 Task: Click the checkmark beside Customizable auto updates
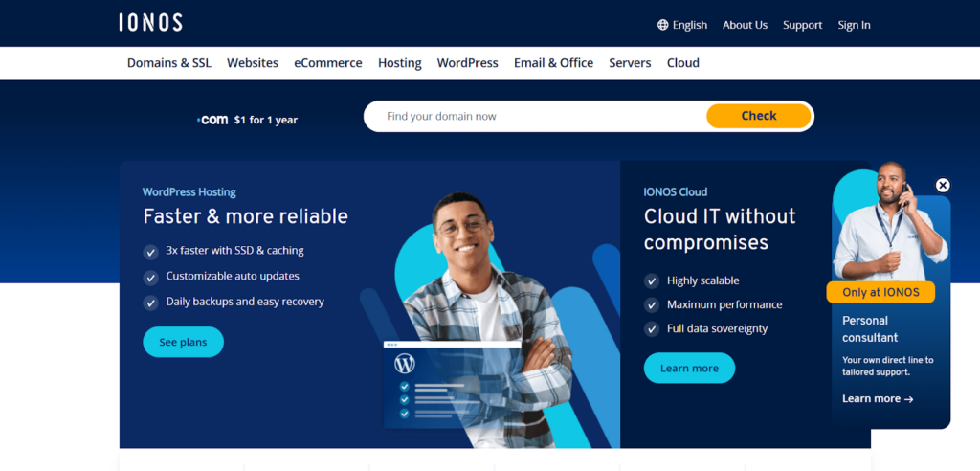point(150,278)
